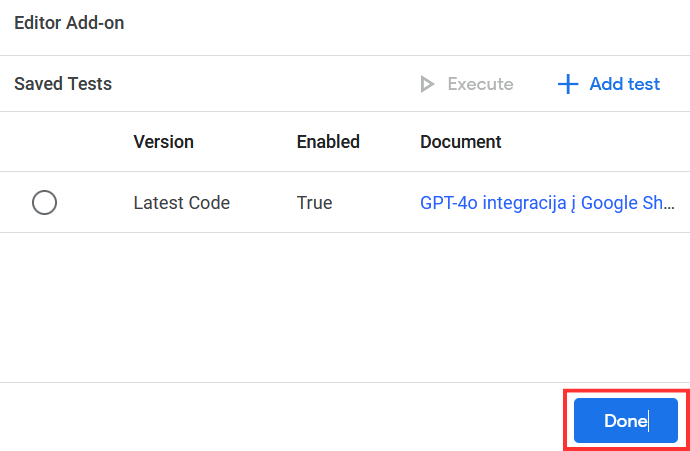The image size is (690, 451).
Task: Click the Saved Tests heading
Action: (63, 84)
